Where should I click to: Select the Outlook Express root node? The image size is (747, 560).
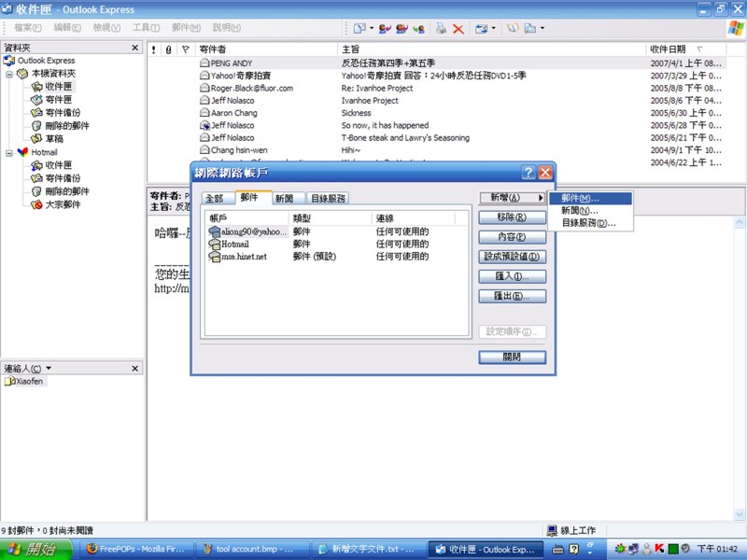(x=46, y=61)
